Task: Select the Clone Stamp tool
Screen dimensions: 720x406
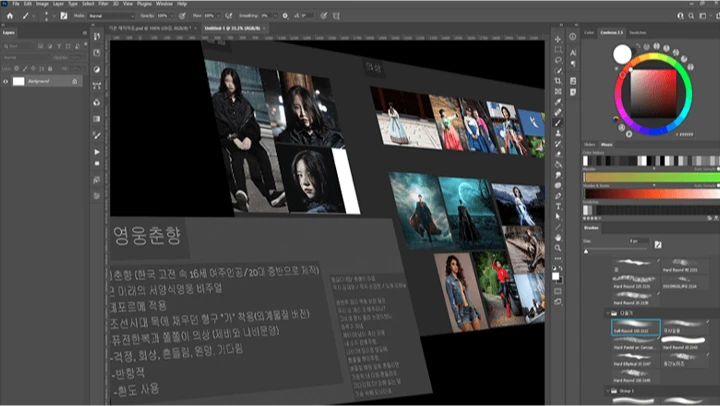Action: (x=558, y=133)
